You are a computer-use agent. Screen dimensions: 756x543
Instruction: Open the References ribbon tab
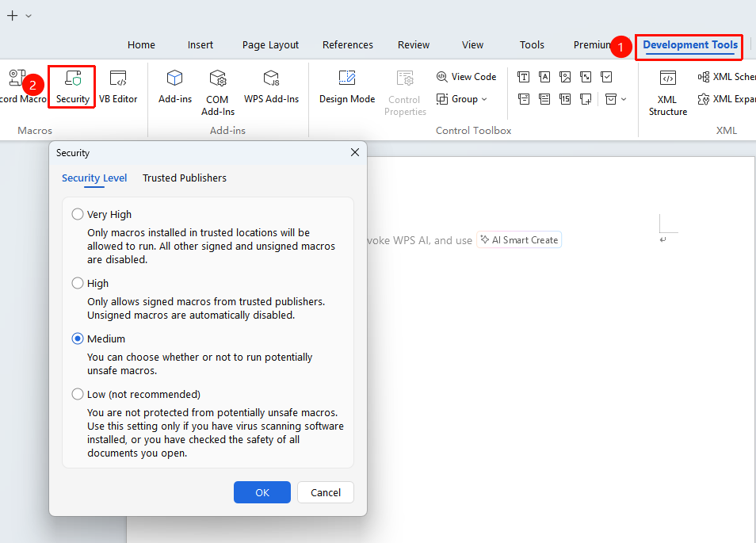click(348, 45)
